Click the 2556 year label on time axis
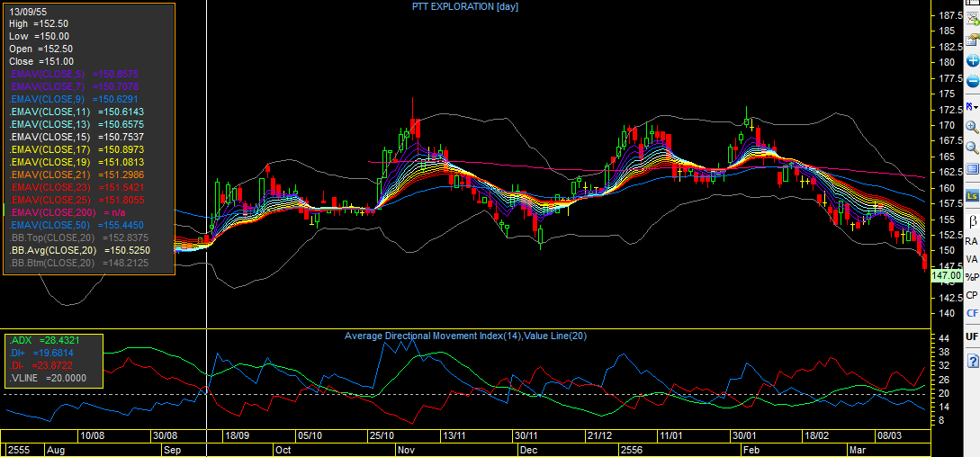 click(633, 450)
